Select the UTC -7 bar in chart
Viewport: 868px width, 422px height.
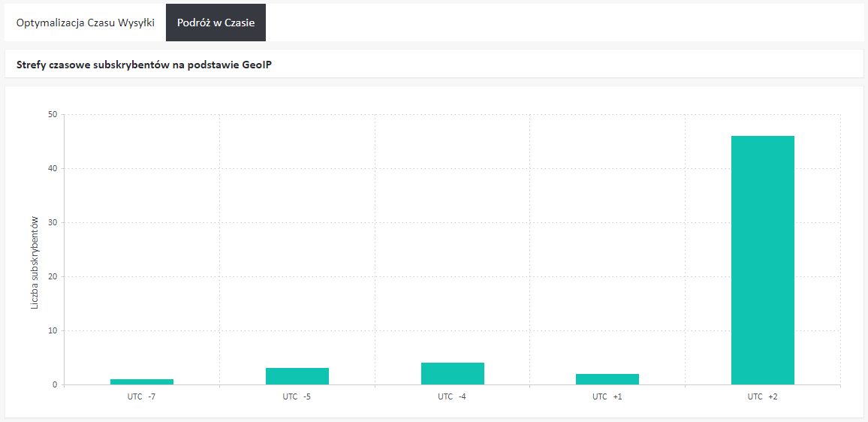click(142, 381)
